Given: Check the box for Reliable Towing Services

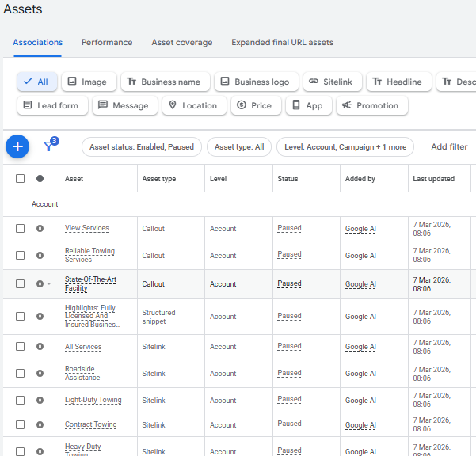Looking at the screenshot, I should 21,256.
